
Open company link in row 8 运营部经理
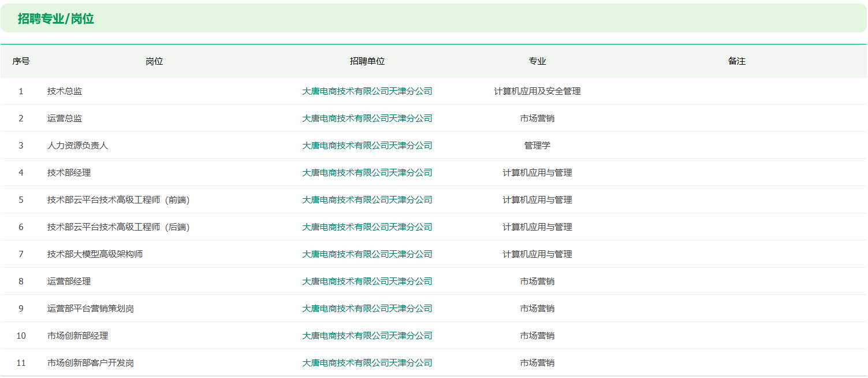367,281
